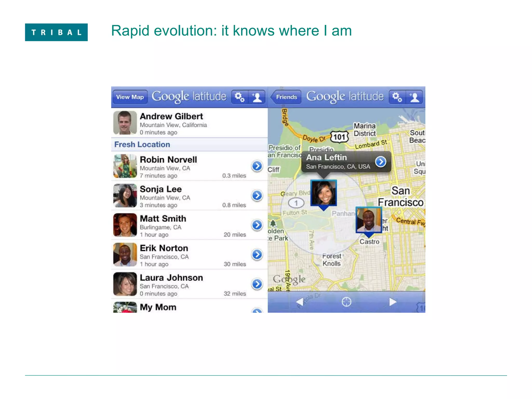Tap '0.3 miles' distance for Robin Norvell
532x399 pixels.
coord(234,176)
